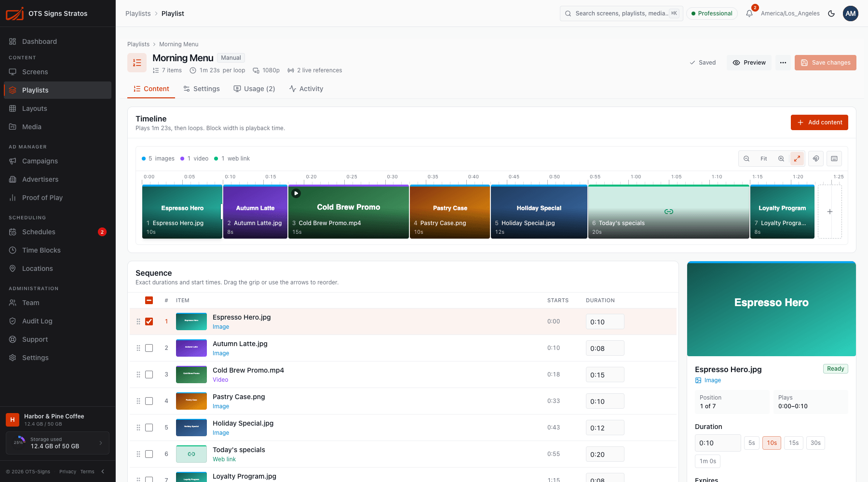
Task: Toggle the expand timeline icon
Action: [x=797, y=159]
